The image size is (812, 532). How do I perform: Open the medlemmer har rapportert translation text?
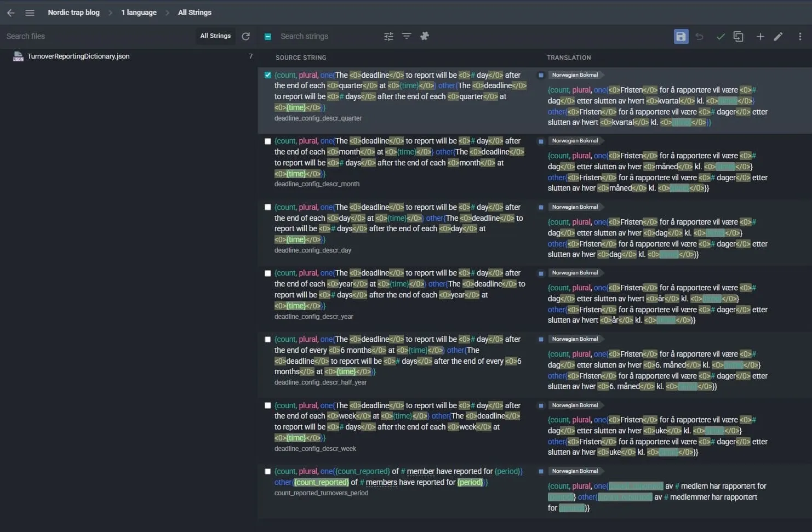tap(657, 497)
